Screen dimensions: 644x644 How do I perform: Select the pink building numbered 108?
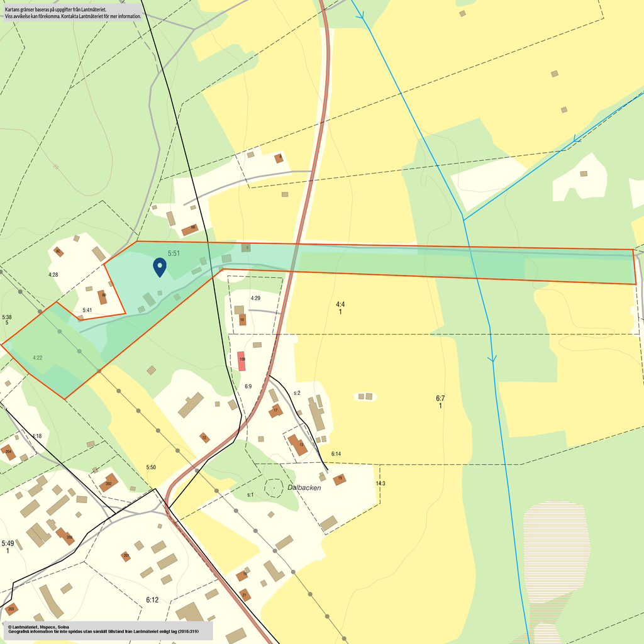pyautogui.click(x=241, y=362)
